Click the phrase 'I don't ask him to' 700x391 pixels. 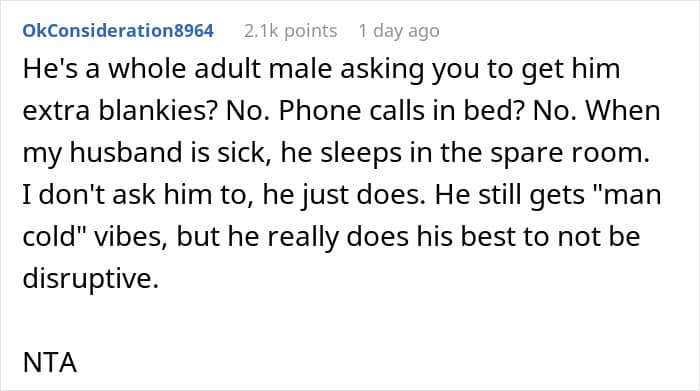[x=134, y=194]
